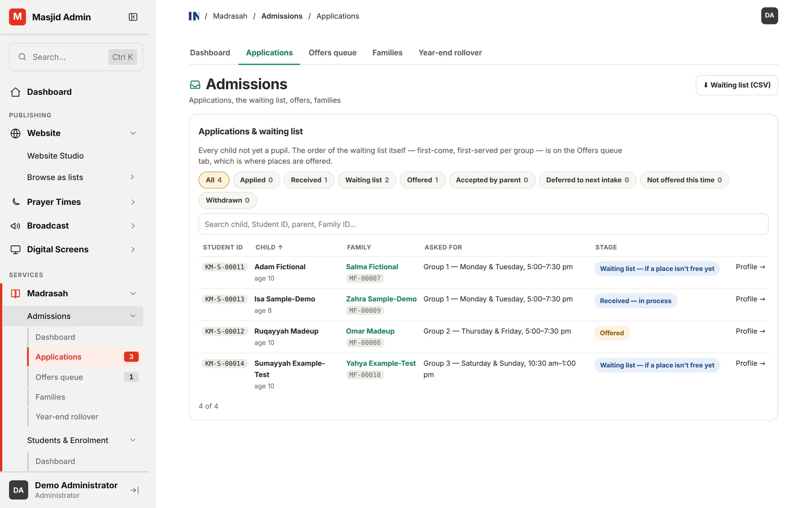Collapse the Madrasah section chevron
The height and width of the screenshot is (508, 812).
coord(133,293)
